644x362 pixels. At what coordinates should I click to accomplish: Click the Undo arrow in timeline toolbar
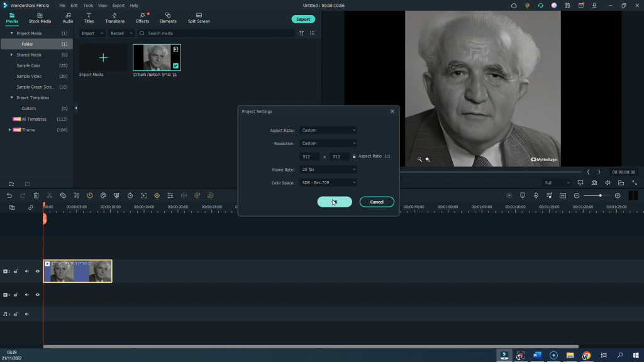(x=9, y=196)
